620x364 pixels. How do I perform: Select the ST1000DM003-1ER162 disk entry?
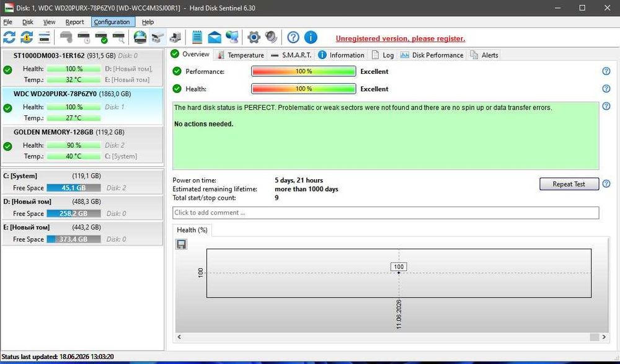pyautogui.click(x=82, y=67)
